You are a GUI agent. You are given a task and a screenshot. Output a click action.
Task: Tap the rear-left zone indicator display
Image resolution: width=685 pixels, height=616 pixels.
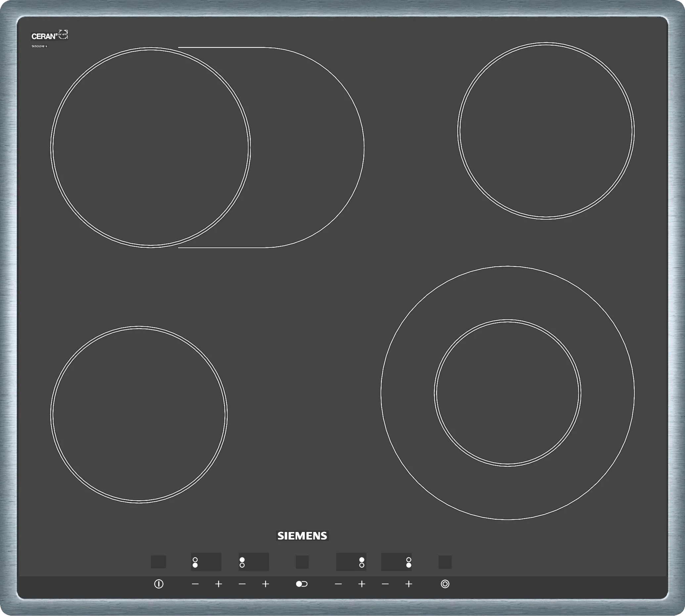point(253,562)
